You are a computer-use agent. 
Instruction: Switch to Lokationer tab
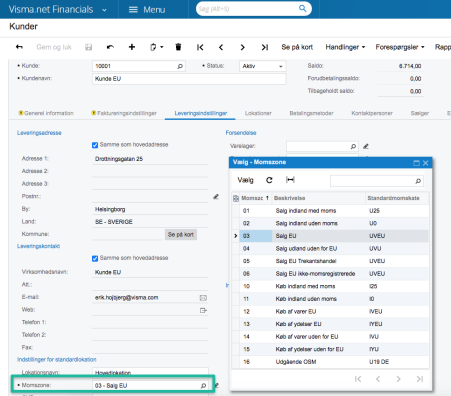coord(258,113)
